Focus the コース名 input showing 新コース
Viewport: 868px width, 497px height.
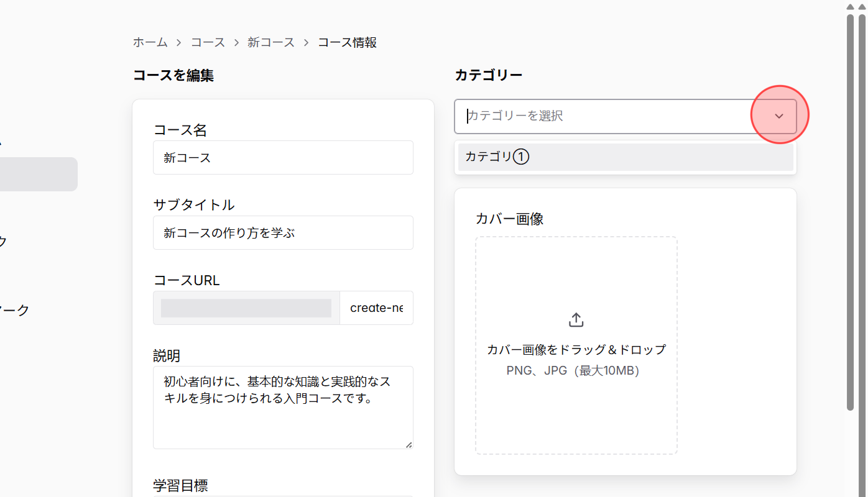[x=283, y=157]
